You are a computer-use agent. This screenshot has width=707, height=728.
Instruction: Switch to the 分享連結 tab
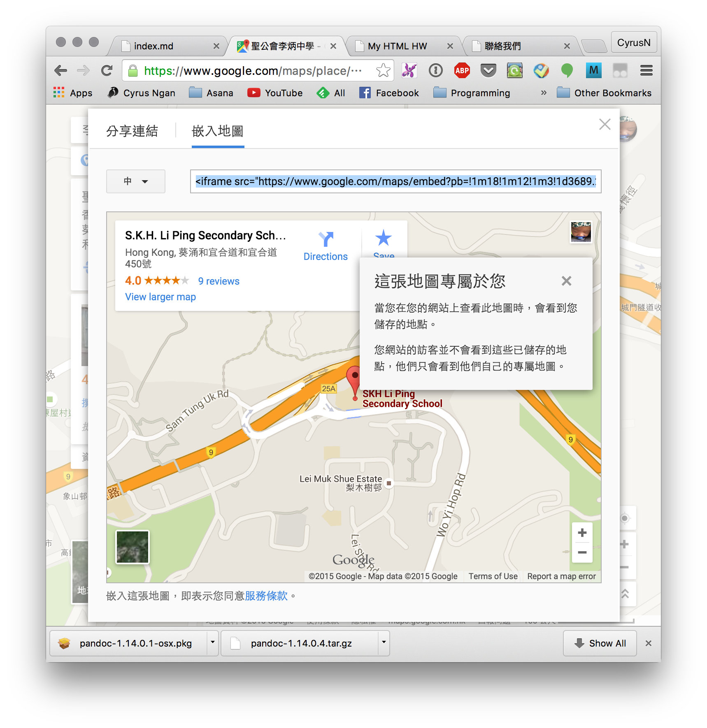click(132, 131)
